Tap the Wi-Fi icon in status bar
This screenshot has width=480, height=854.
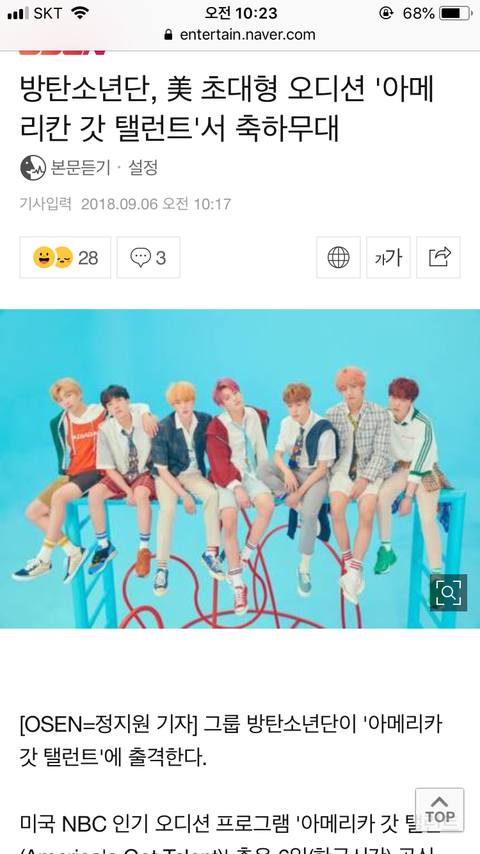[80, 13]
